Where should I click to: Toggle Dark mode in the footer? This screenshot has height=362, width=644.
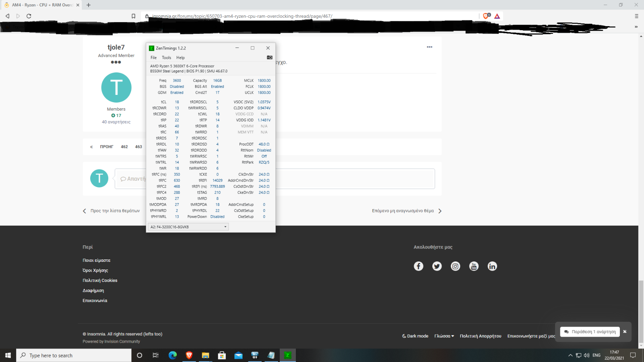point(415,336)
